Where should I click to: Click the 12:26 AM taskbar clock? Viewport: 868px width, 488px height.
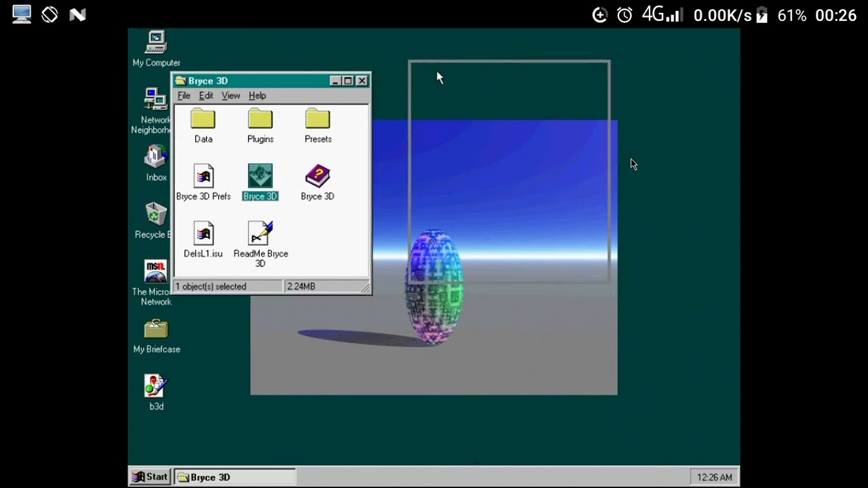tap(714, 477)
